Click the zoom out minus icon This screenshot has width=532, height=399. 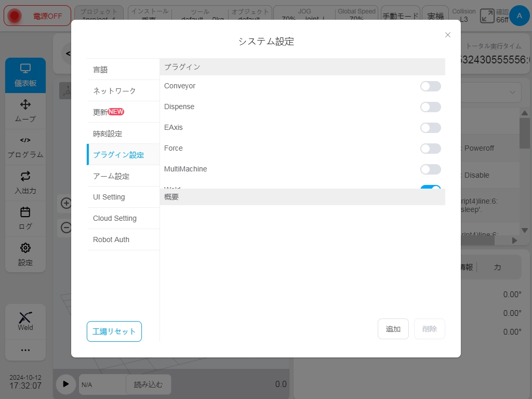click(x=66, y=228)
